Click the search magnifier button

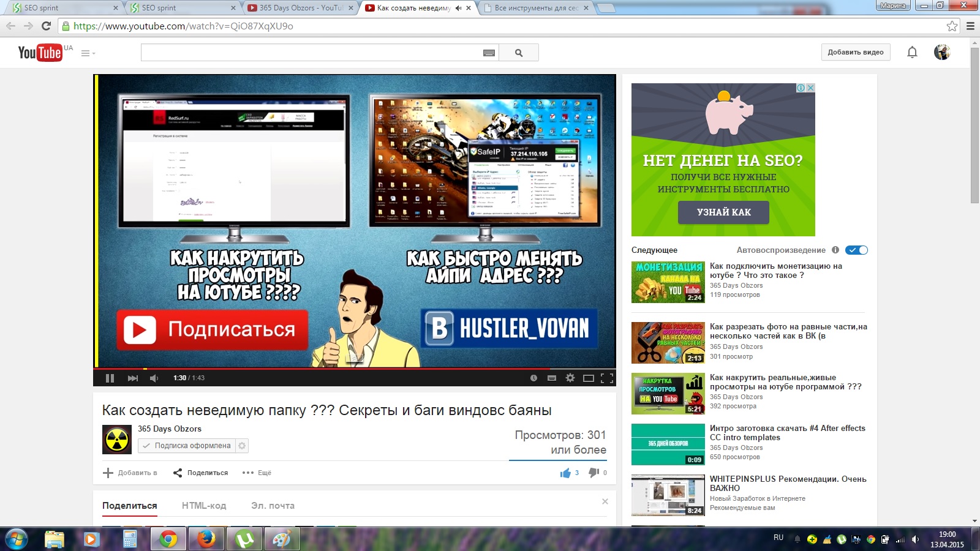tap(519, 53)
